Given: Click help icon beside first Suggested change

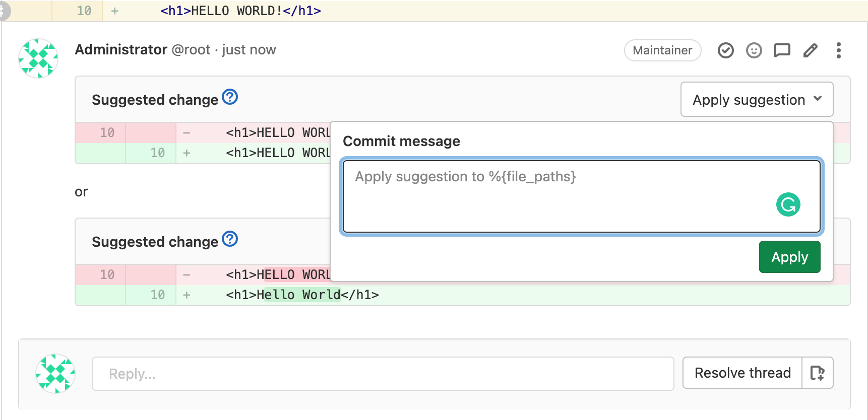Looking at the screenshot, I should tap(230, 97).
